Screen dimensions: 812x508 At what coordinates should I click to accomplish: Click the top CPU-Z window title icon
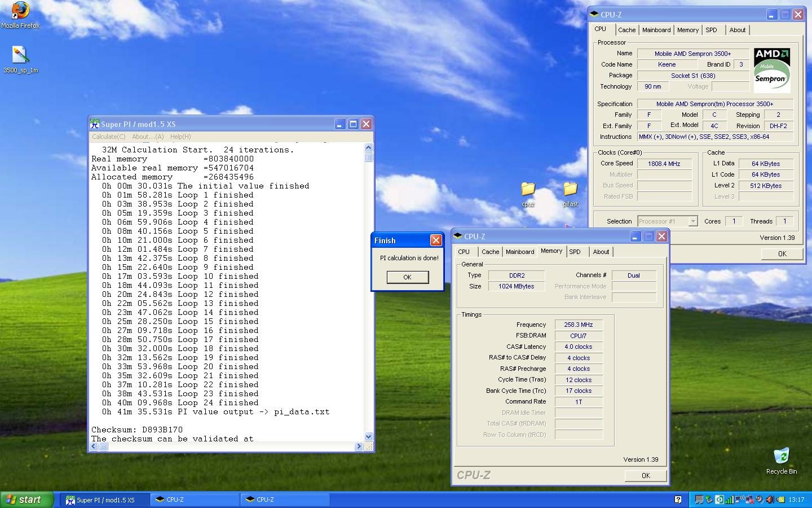pos(594,15)
